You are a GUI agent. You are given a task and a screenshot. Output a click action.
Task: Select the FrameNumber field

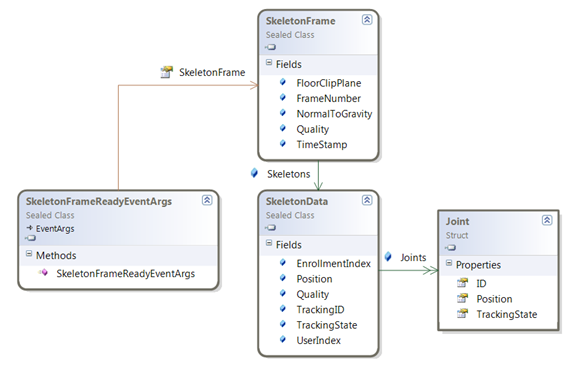pos(329,98)
